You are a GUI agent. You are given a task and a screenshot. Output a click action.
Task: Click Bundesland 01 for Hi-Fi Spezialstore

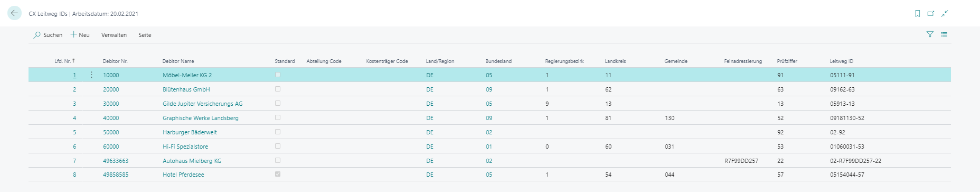coord(489,147)
